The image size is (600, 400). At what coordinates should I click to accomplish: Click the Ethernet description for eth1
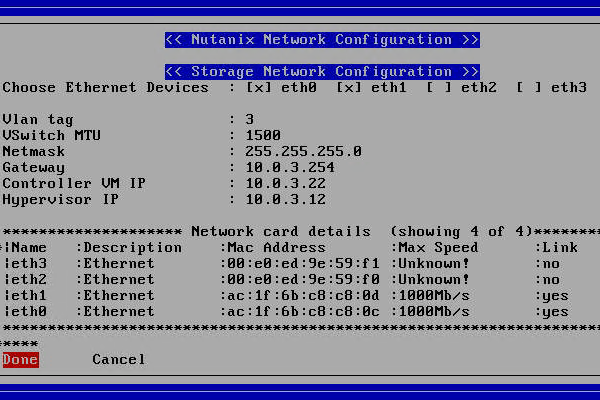pyautogui.click(x=119, y=296)
